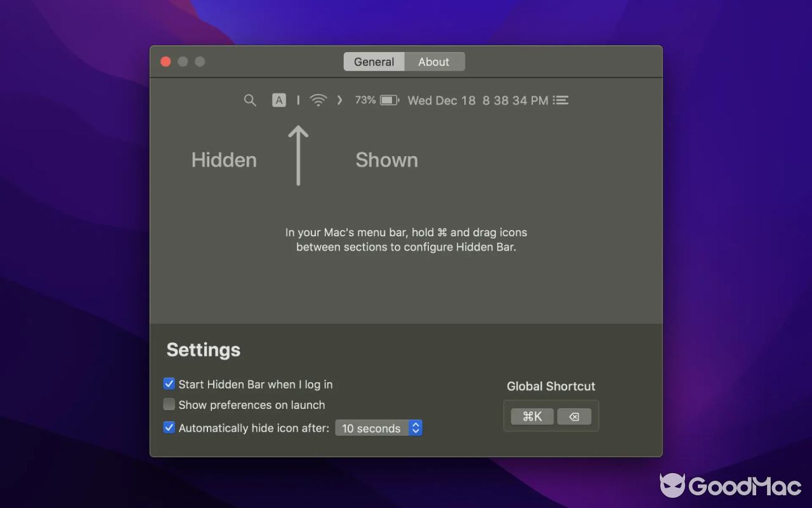Viewport: 812px width, 508px height.
Task: Close the Hidden Bar preferences window
Action: click(166, 62)
